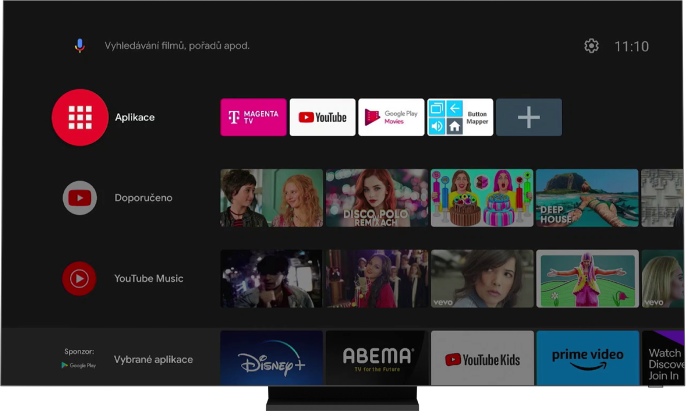Open the search field for movies and shows
The height and width of the screenshot is (411, 686).
point(177,46)
